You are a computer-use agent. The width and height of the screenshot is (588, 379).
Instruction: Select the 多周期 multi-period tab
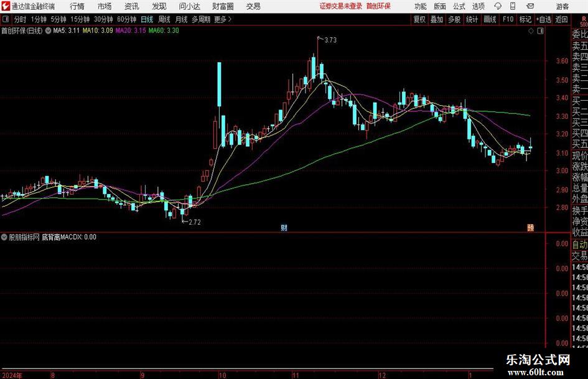[x=201, y=19]
